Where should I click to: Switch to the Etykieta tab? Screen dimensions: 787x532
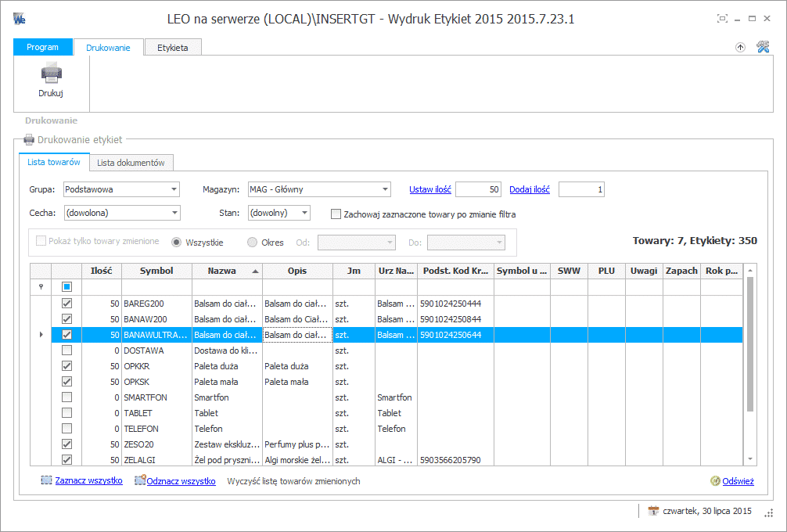click(x=173, y=48)
